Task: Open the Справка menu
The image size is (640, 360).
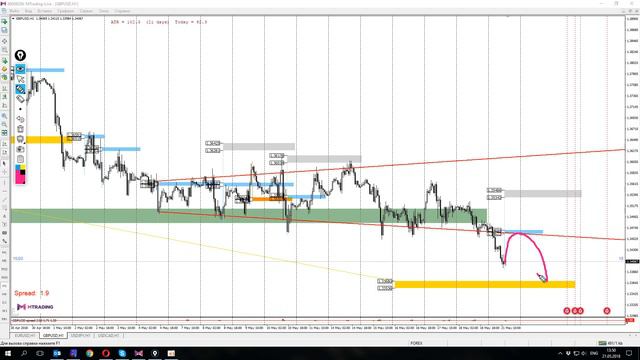Action: [x=122, y=11]
